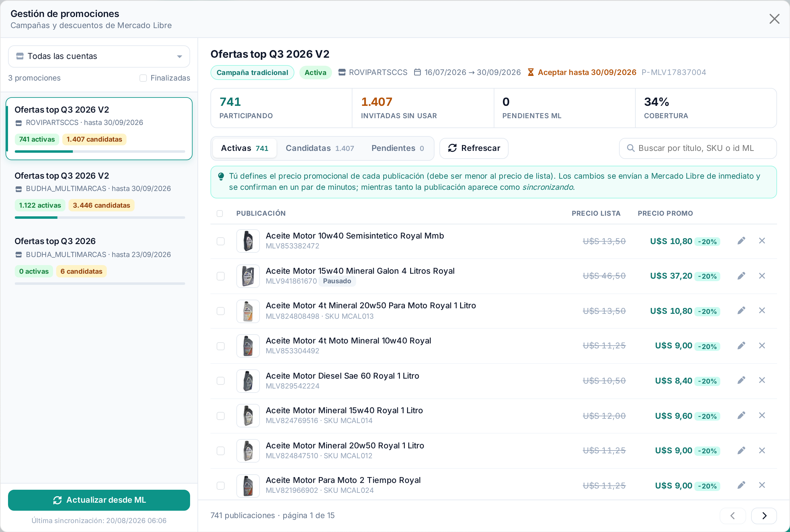
Task: Remove 4t Mineral 20w50 Moto from promotion
Action: [x=762, y=311]
